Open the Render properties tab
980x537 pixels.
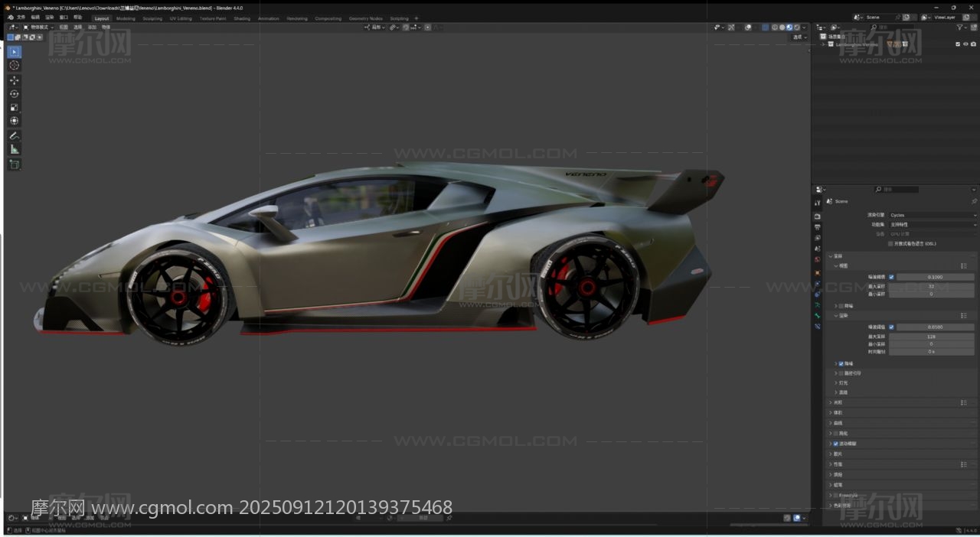point(818,216)
